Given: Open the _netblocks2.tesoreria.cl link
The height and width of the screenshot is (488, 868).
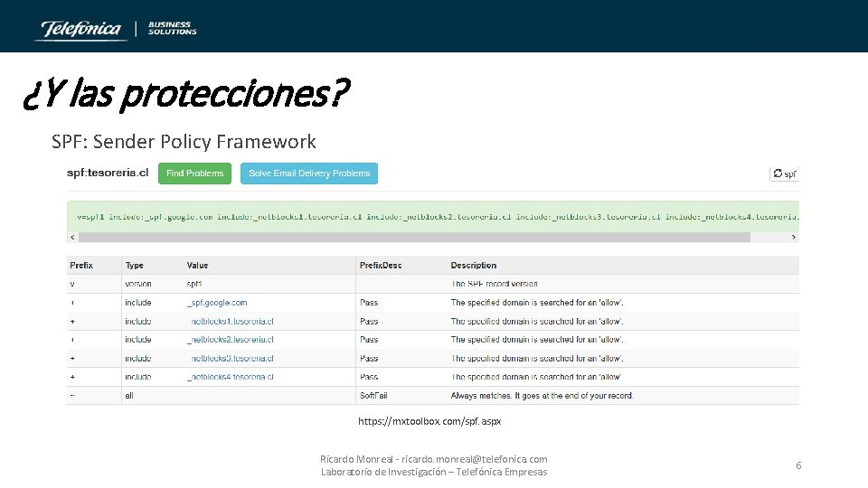Looking at the screenshot, I should point(231,340).
